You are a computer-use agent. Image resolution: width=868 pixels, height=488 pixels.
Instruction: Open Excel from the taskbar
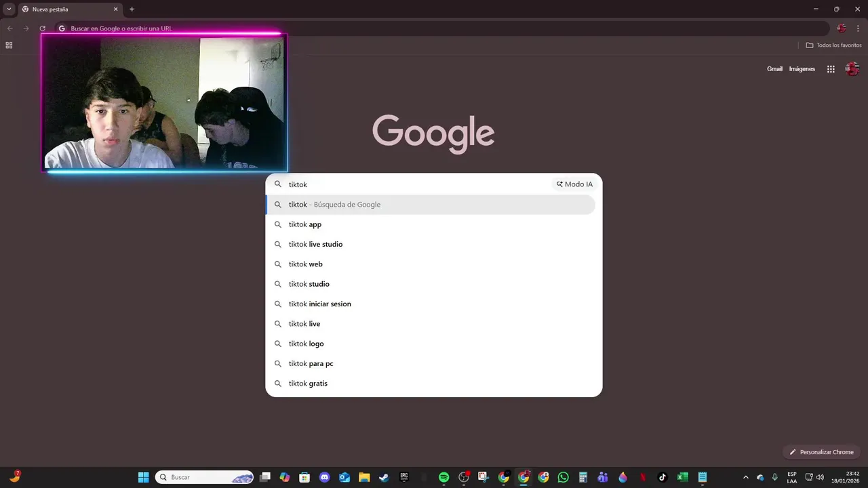[x=683, y=477]
